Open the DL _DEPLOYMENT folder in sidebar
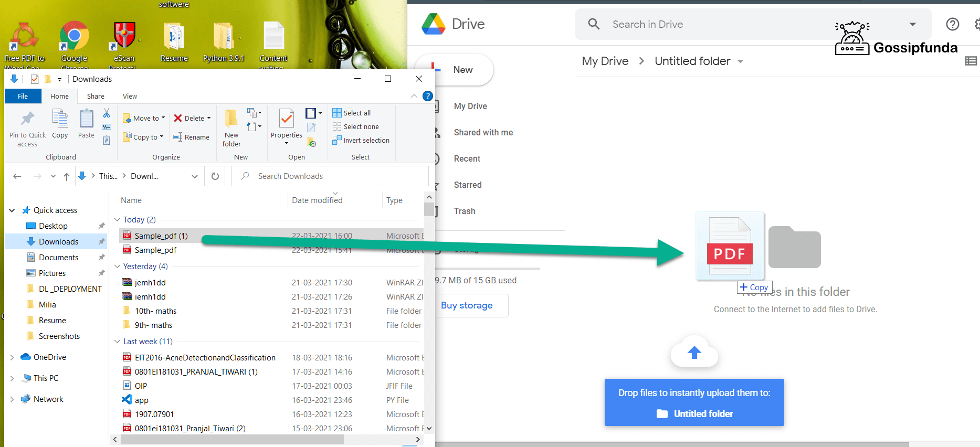Image resolution: width=980 pixels, height=447 pixels. (x=70, y=289)
